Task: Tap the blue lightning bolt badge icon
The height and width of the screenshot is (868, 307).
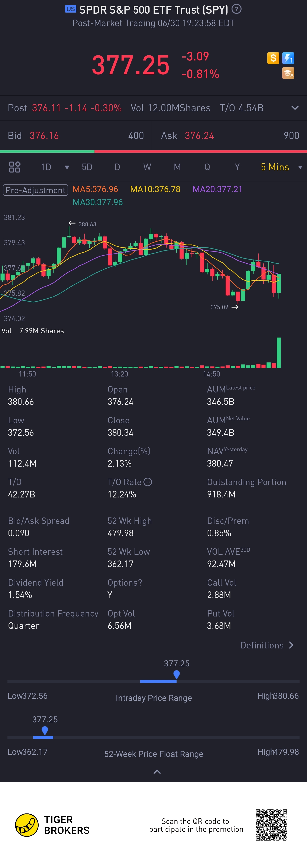Action: (288, 58)
